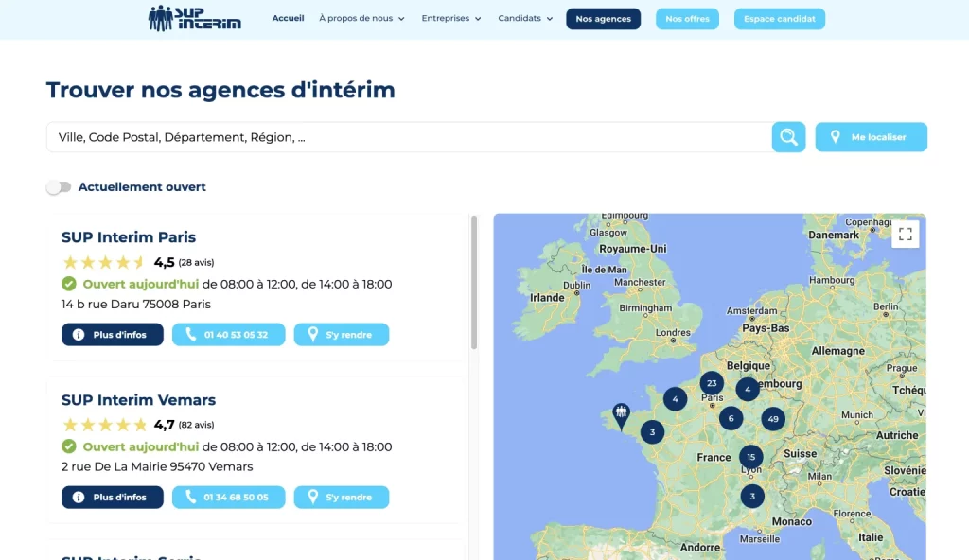Open Espace candidat
This screenshot has width=969, height=560.
pos(780,19)
